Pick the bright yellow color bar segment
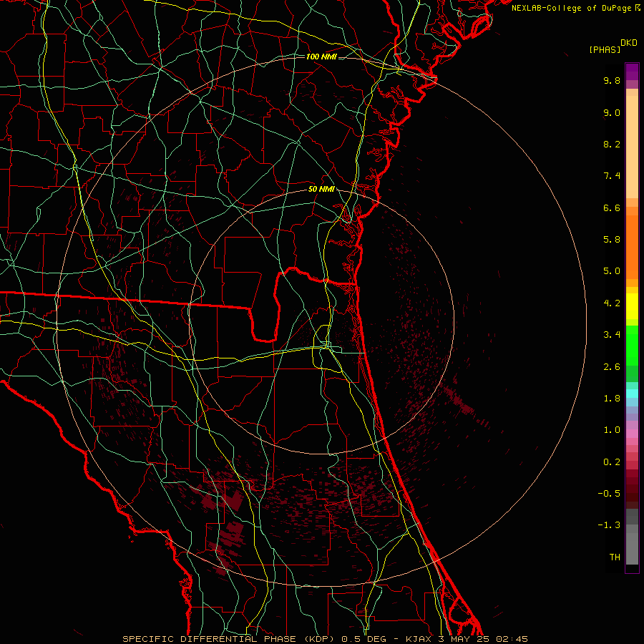The height and width of the screenshot is (644, 644). point(632,306)
